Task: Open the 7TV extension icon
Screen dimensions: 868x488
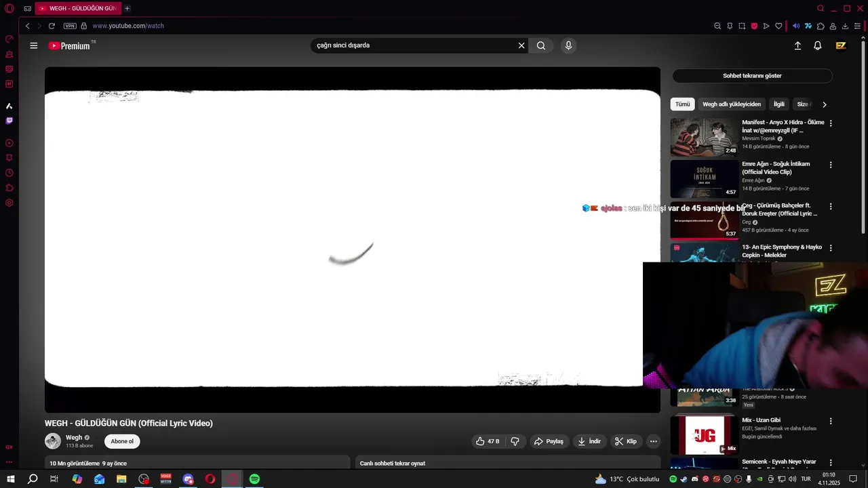Action: pyautogui.click(x=808, y=26)
